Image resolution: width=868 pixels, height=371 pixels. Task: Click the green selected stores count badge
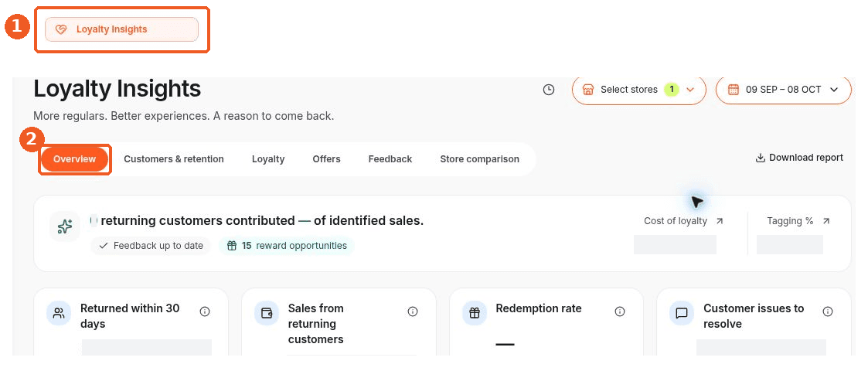672,89
